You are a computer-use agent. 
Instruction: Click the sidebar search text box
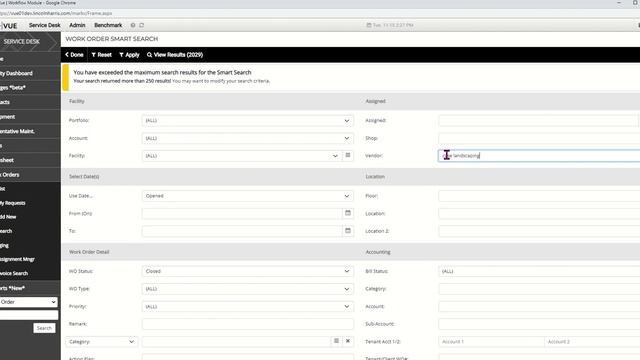29,315
